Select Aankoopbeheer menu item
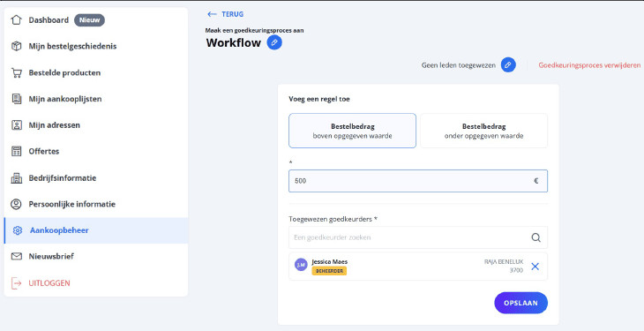Image resolution: width=644 pixels, height=331 pixels. (96, 230)
